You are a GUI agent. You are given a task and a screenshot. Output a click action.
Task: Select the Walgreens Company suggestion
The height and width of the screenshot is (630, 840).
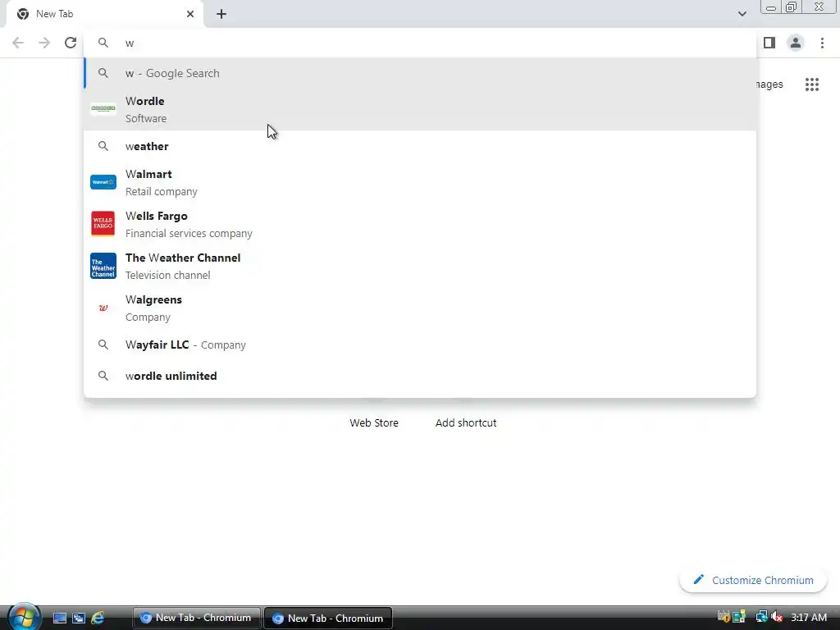(420, 308)
